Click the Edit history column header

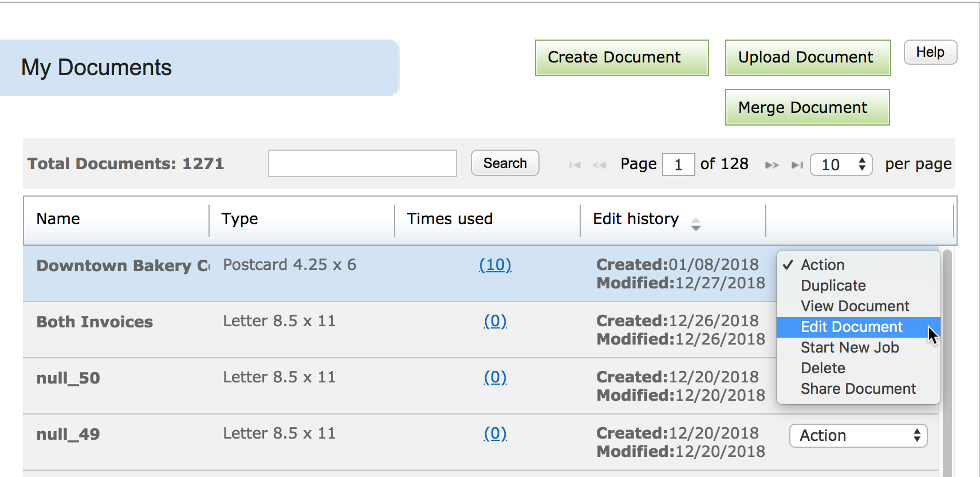(x=636, y=219)
